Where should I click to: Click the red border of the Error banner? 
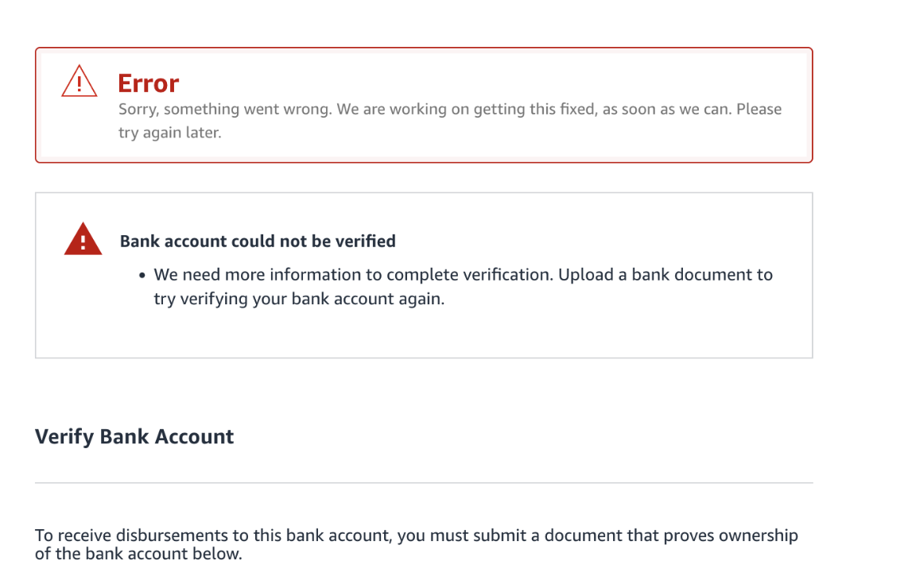pos(424,48)
